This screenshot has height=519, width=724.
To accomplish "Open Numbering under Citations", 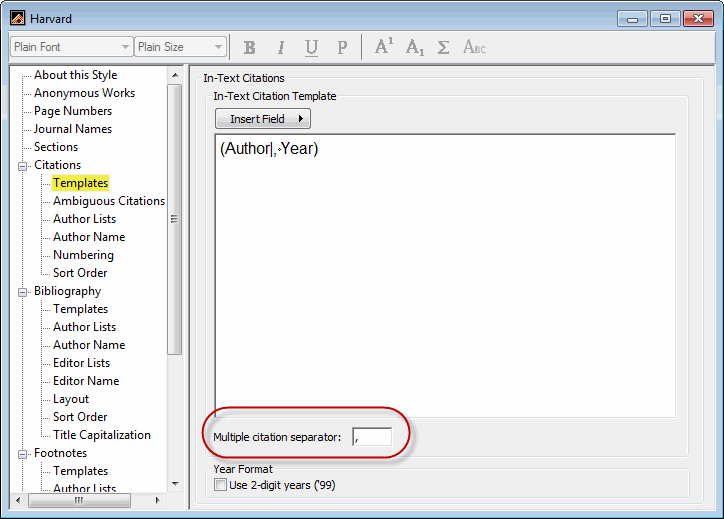I will click(83, 255).
